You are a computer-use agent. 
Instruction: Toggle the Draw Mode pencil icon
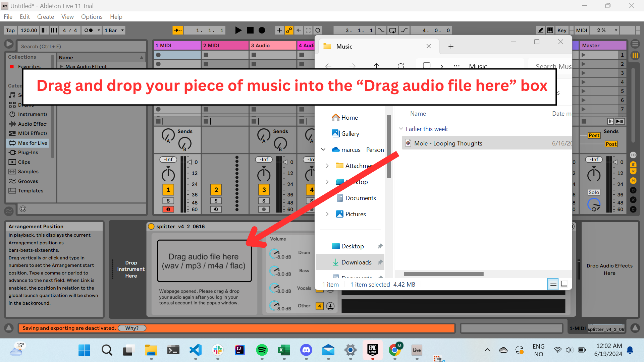(x=540, y=31)
